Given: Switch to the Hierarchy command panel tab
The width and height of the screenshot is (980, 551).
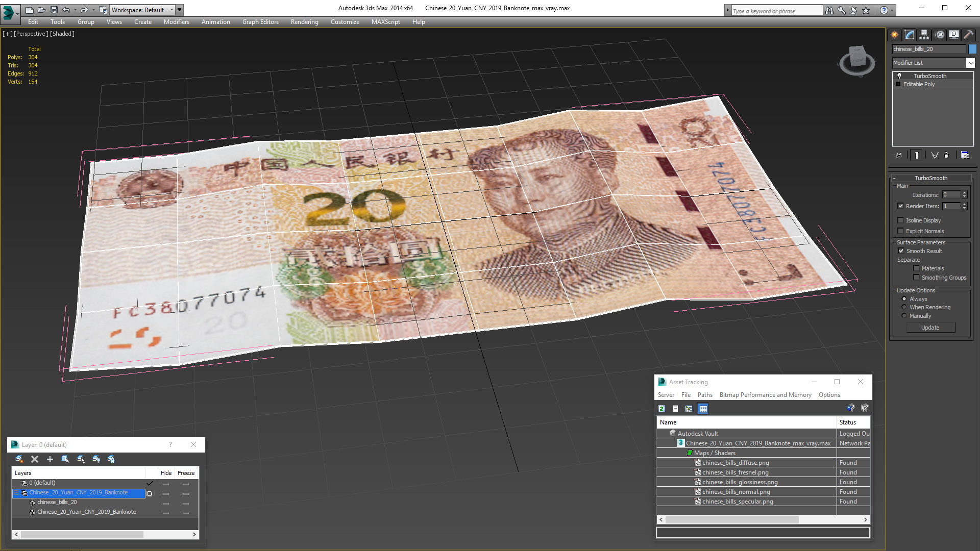Looking at the screenshot, I should 924,35.
